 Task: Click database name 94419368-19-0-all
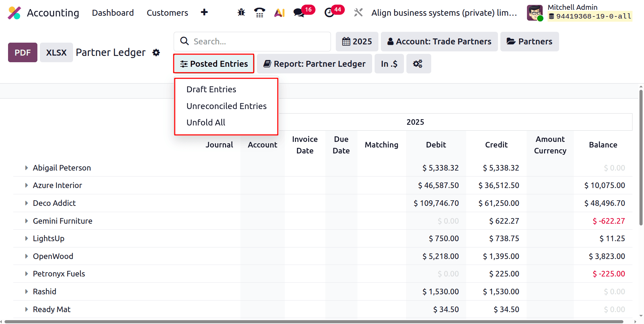pyautogui.click(x=590, y=16)
